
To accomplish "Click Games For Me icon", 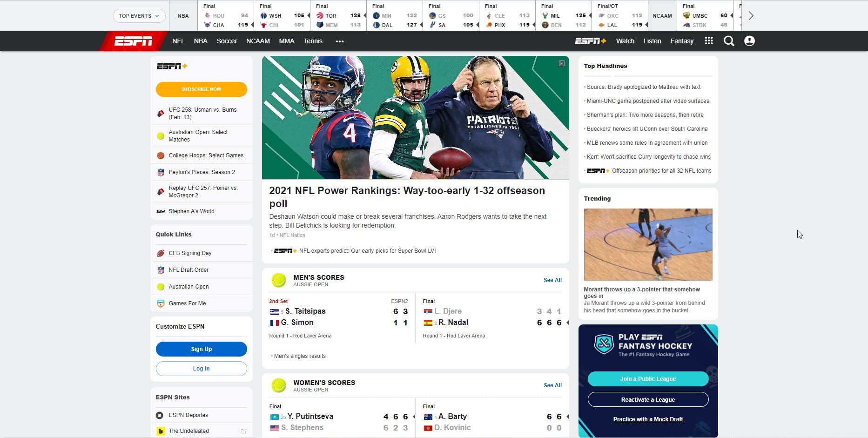I will (x=161, y=303).
